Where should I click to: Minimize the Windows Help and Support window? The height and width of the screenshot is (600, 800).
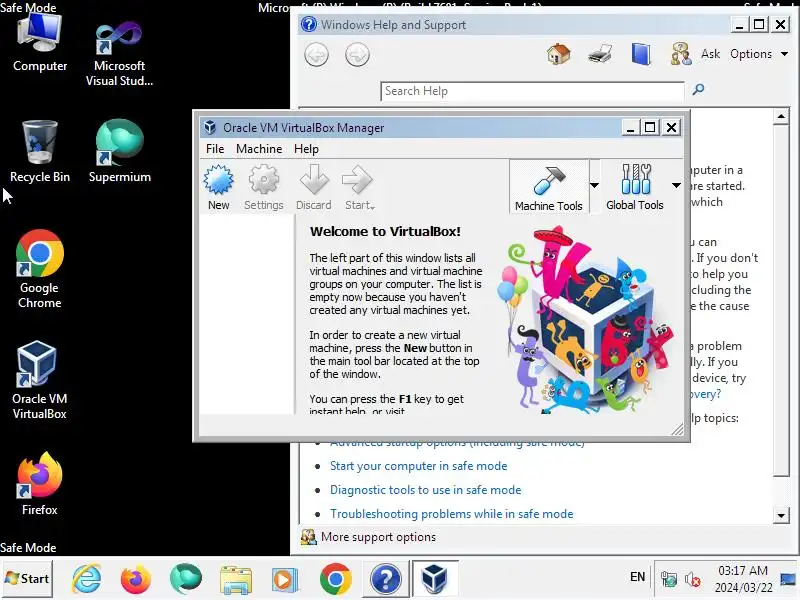coord(739,24)
